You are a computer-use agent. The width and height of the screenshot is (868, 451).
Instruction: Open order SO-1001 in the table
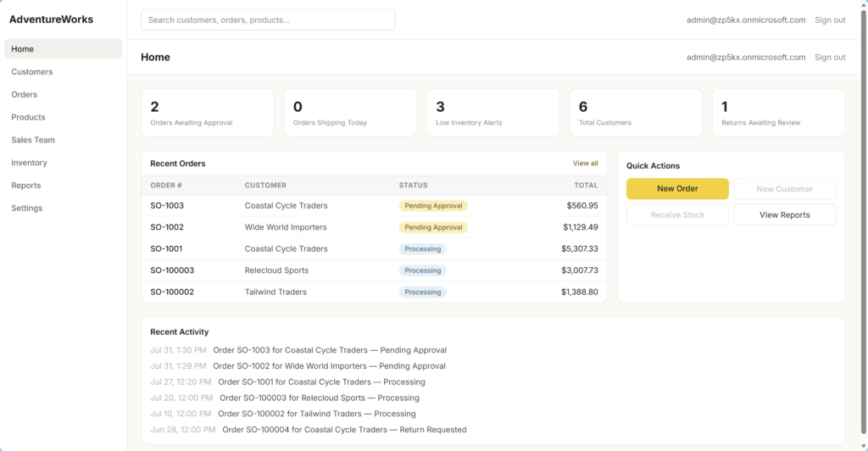coord(166,248)
